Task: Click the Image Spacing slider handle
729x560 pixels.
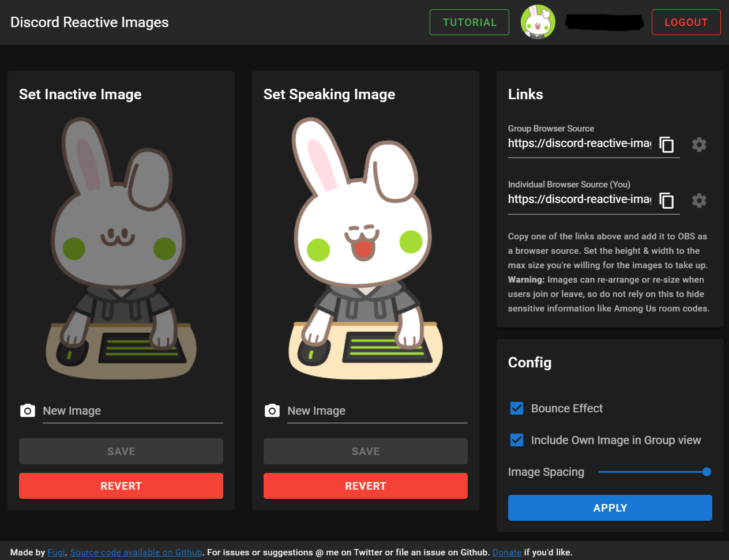Action: coord(707,472)
